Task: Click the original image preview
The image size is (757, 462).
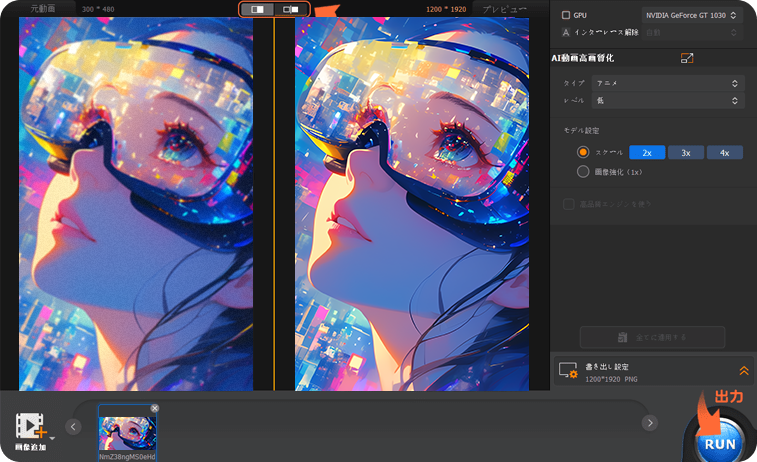Action: [136, 204]
